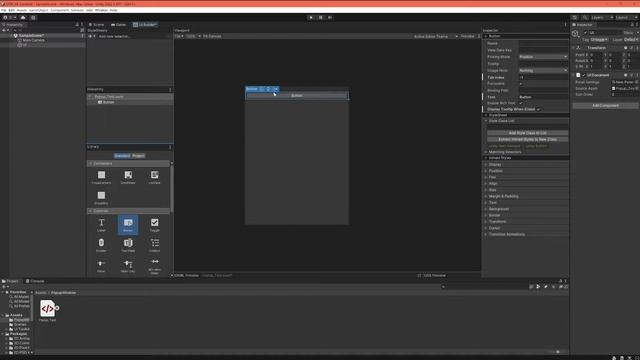This screenshot has width=640, height=360.
Task: Open the Transform component options menu
Action: point(637,48)
